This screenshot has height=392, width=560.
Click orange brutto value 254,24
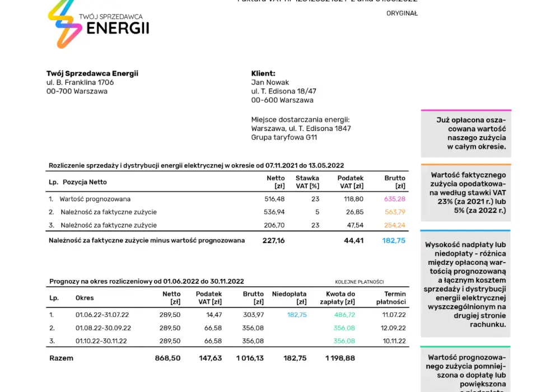pos(395,225)
